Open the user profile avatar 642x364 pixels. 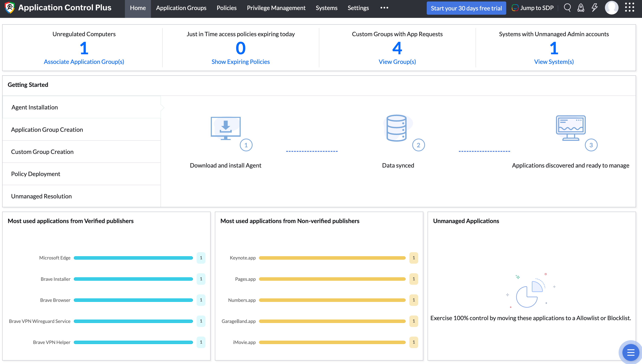(612, 8)
